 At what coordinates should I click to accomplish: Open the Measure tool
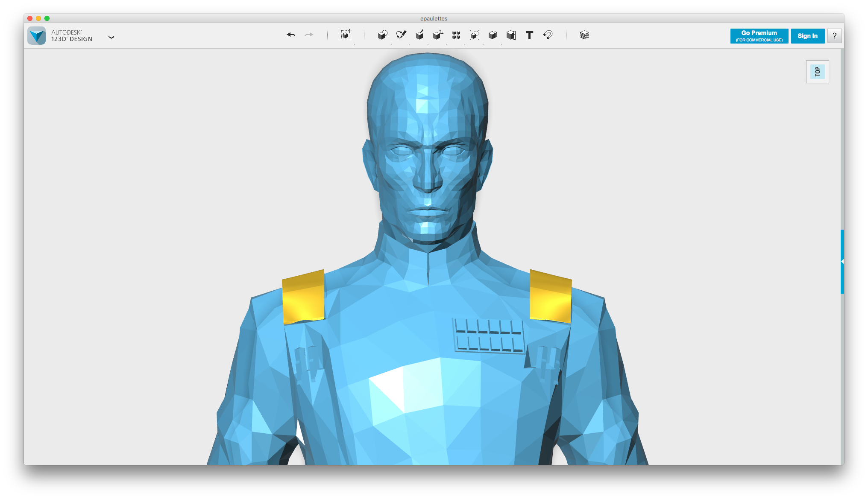tap(511, 35)
